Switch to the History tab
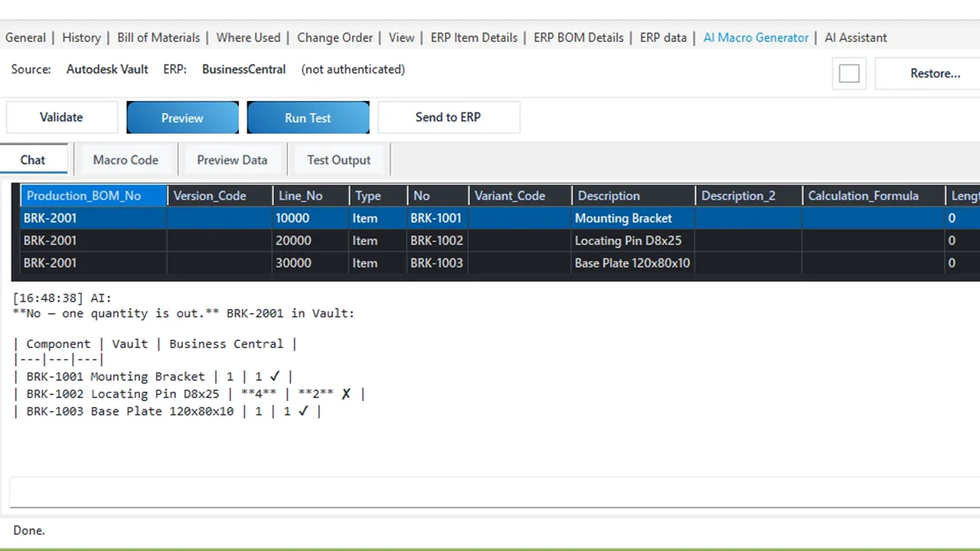 pos(81,37)
